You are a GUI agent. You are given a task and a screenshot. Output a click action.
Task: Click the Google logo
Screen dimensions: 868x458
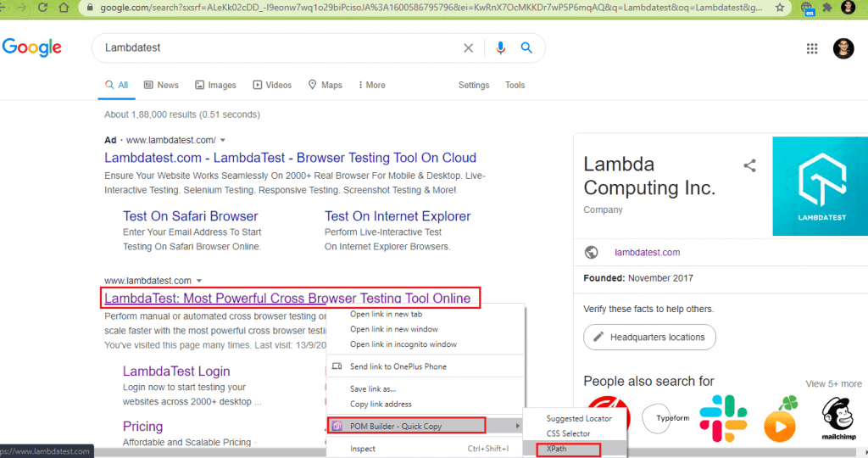pyautogui.click(x=32, y=47)
